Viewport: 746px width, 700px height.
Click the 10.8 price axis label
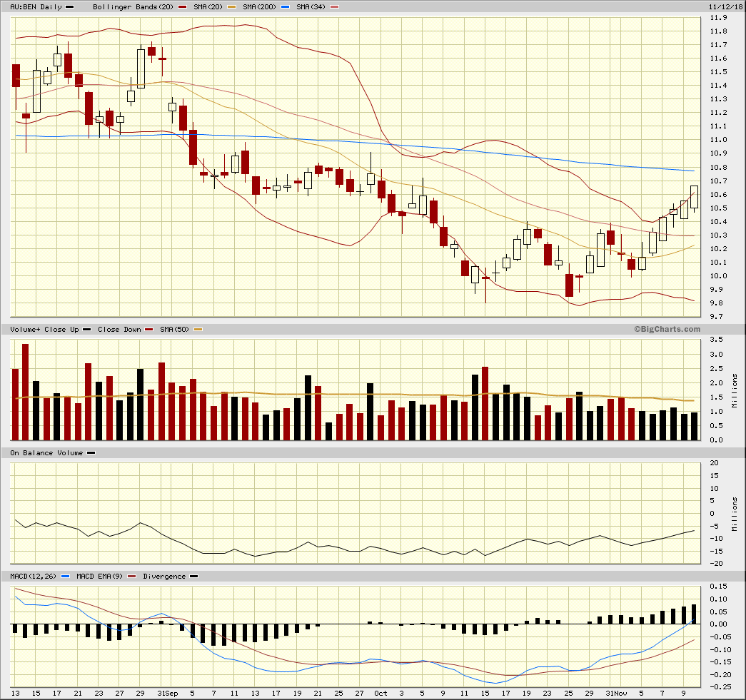[718, 168]
